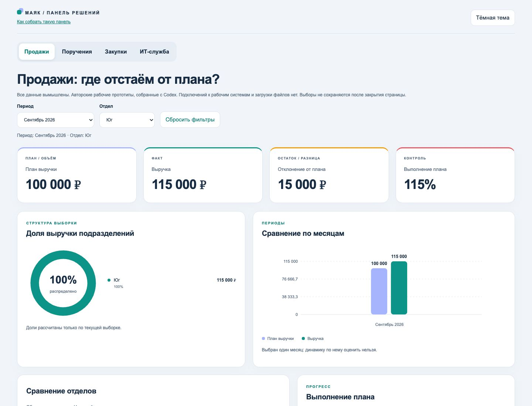Open the Отдел dropdown set to Юг

[x=127, y=120]
